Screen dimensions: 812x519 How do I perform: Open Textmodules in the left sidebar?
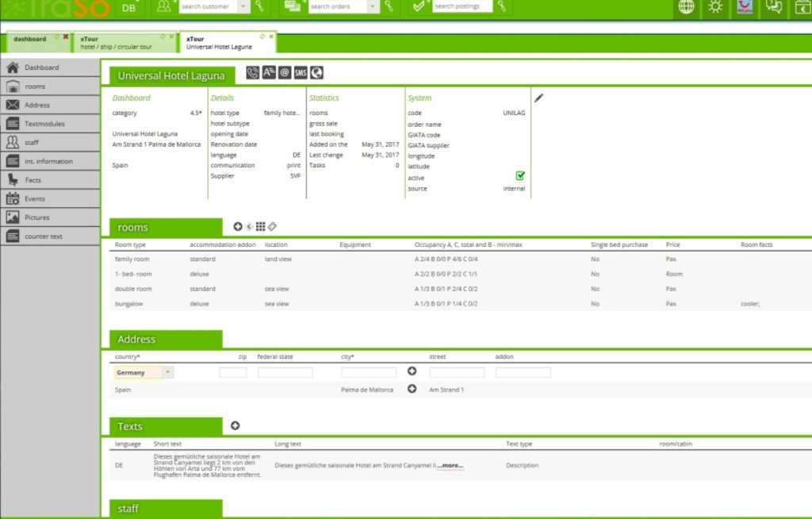click(x=50, y=123)
